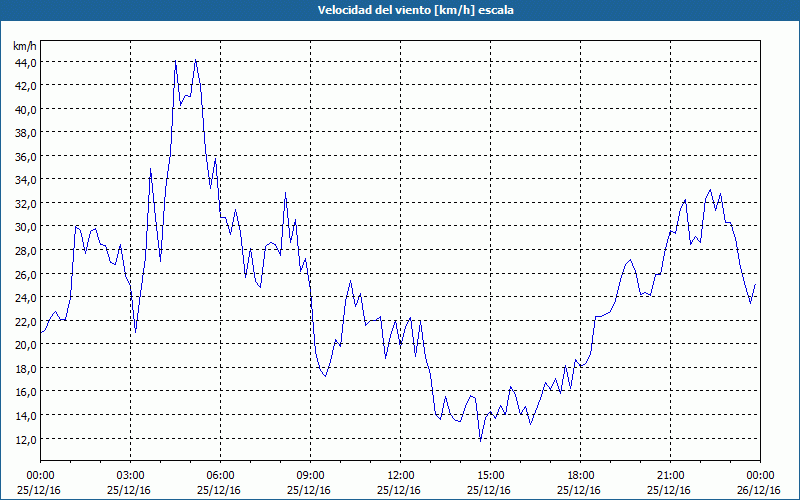Select the 40,0 y-axis value
The height and width of the screenshot is (500, 800).
click(x=26, y=109)
